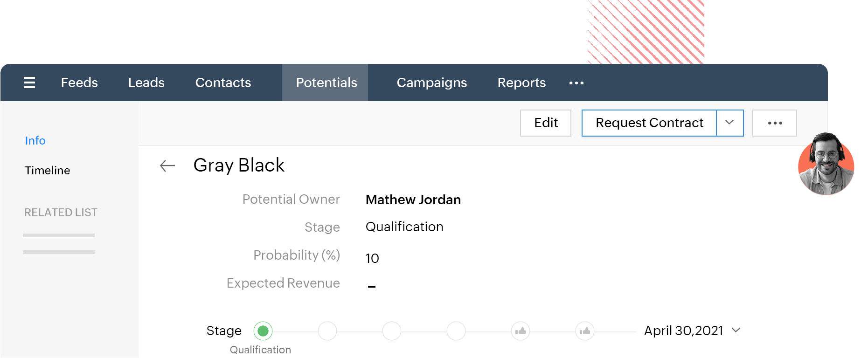Screen dimensions: 868x358
Task: Select the third stage circle
Action: point(392,331)
